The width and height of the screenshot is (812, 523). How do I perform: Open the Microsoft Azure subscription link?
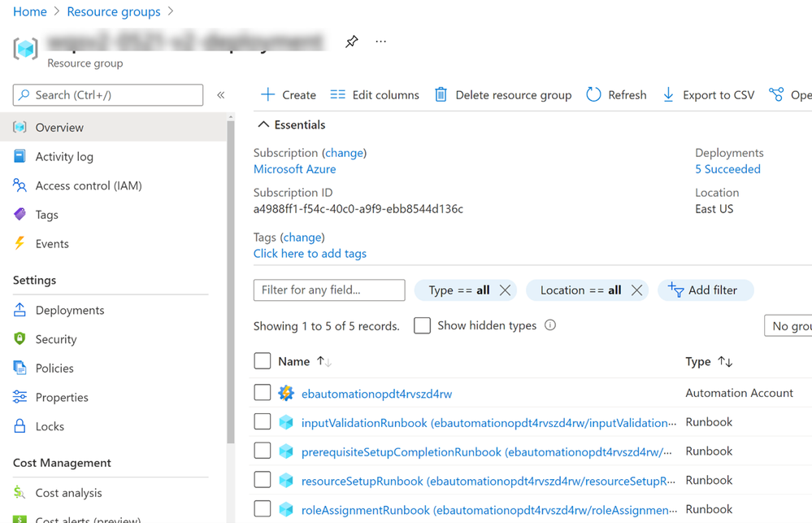tap(294, 169)
